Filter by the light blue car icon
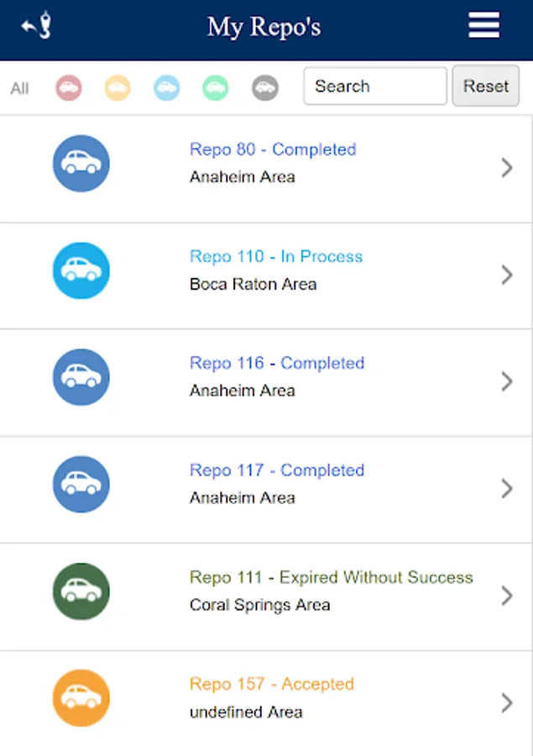 tap(166, 87)
